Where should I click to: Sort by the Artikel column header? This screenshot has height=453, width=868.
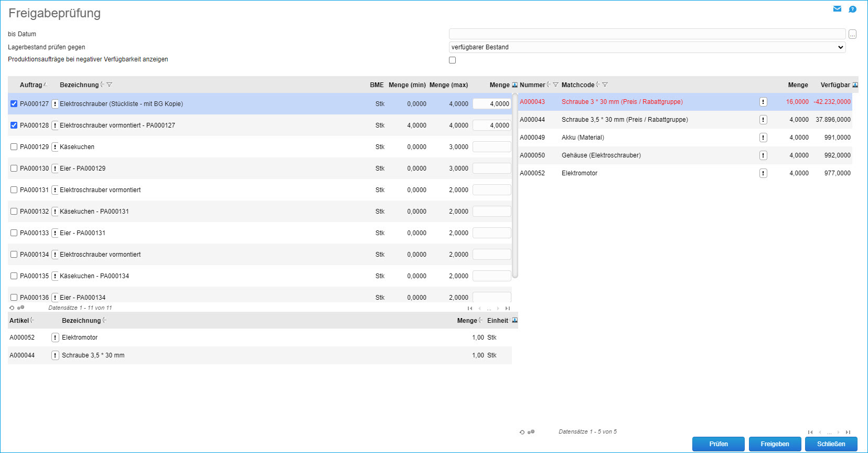(x=19, y=321)
